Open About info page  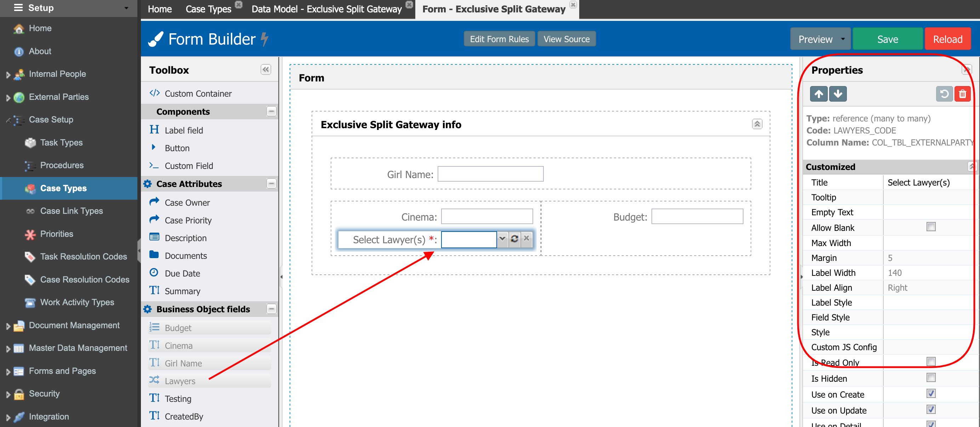point(40,51)
